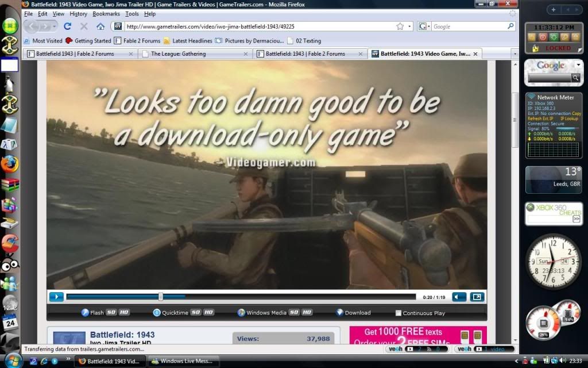Mute the video player sound
Screen dimensions: 588x368
[459, 297]
